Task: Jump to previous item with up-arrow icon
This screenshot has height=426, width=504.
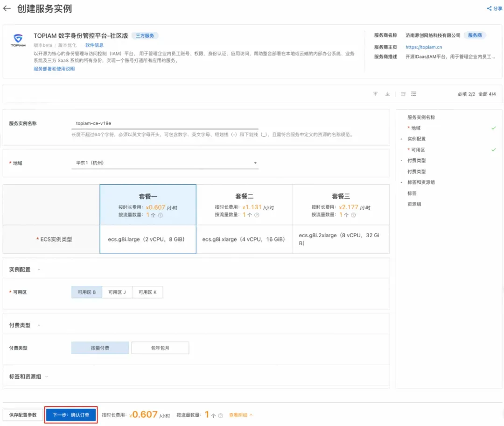Action: click(375, 94)
